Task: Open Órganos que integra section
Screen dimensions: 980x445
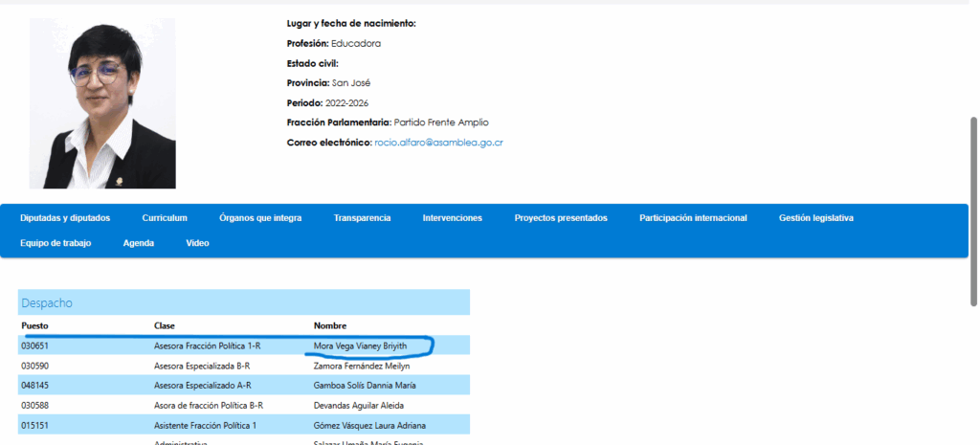Action: click(x=260, y=218)
